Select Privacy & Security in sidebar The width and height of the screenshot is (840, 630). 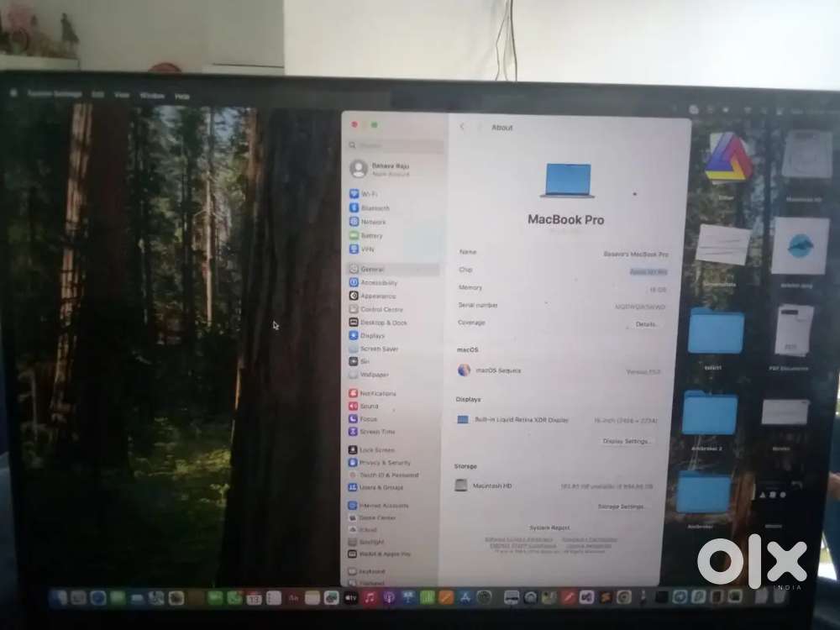[384, 463]
